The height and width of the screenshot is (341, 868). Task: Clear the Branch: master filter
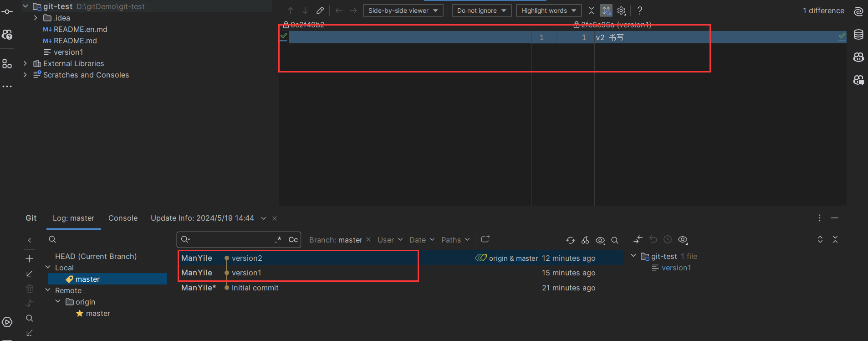(368, 240)
